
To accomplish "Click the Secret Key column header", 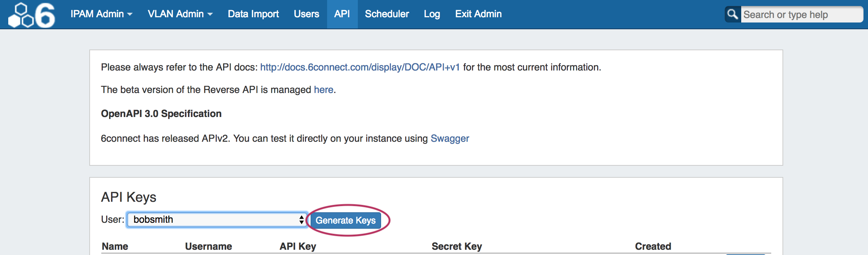I will [457, 246].
